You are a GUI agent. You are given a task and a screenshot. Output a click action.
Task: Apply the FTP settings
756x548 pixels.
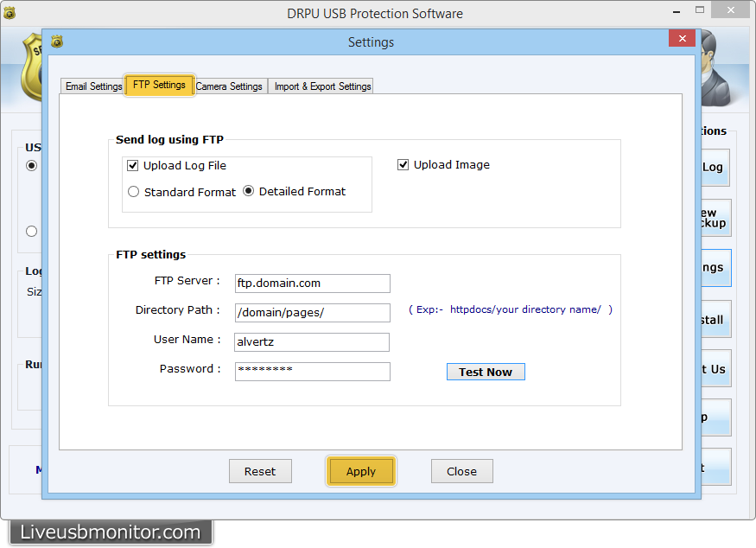click(361, 471)
